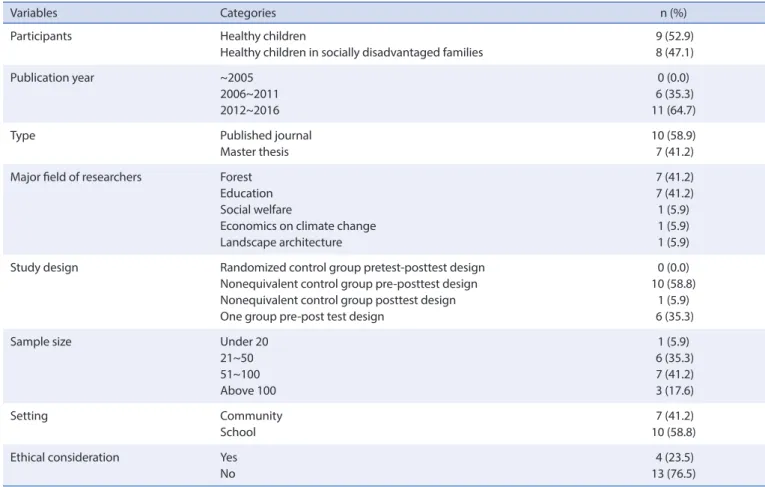
Task: Click the '21~50' category
Action: click(237, 358)
